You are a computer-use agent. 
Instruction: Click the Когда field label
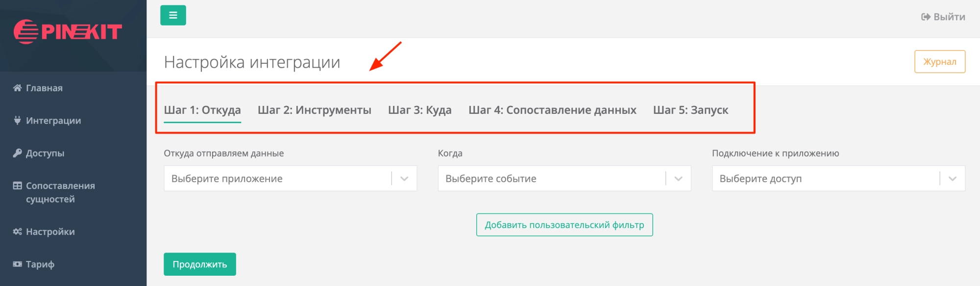[x=450, y=153]
